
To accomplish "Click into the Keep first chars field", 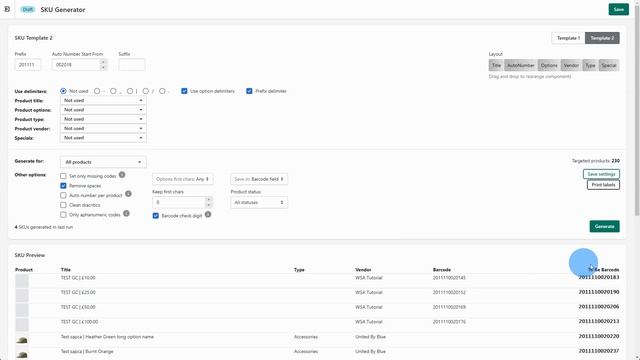I will point(179,202).
